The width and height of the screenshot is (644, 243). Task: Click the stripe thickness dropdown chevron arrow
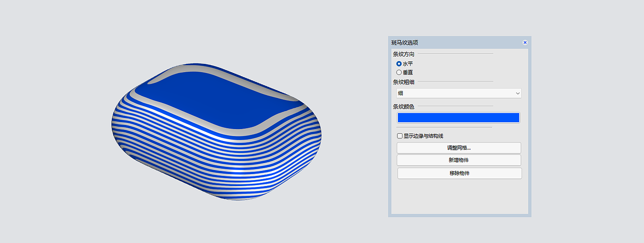click(x=518, y=94)
